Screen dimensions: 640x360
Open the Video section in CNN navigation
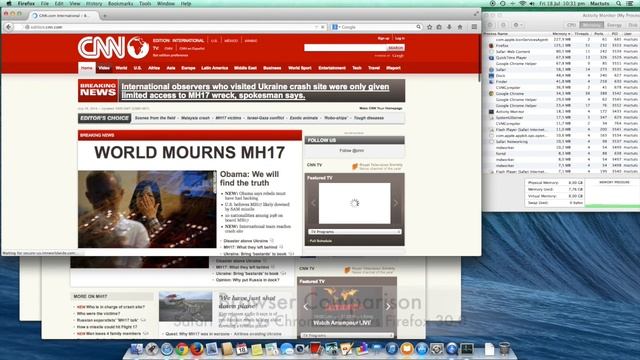(104, 68)
